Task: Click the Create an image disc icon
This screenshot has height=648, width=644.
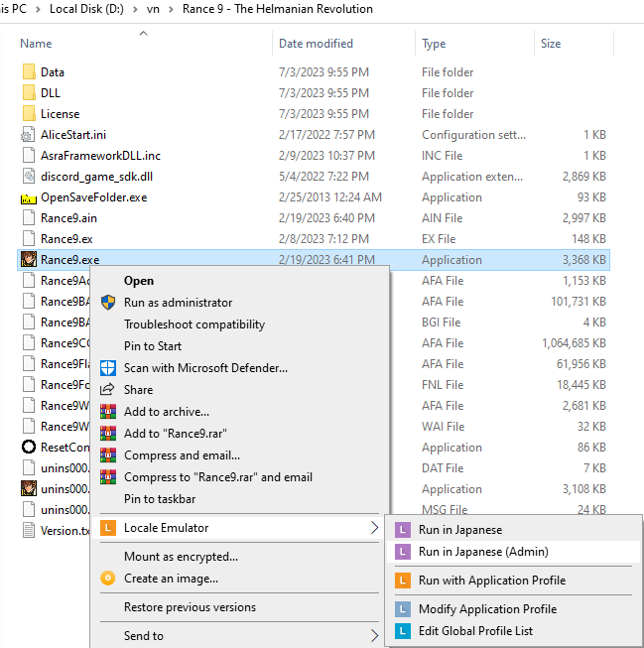Action: pos(108,579)
